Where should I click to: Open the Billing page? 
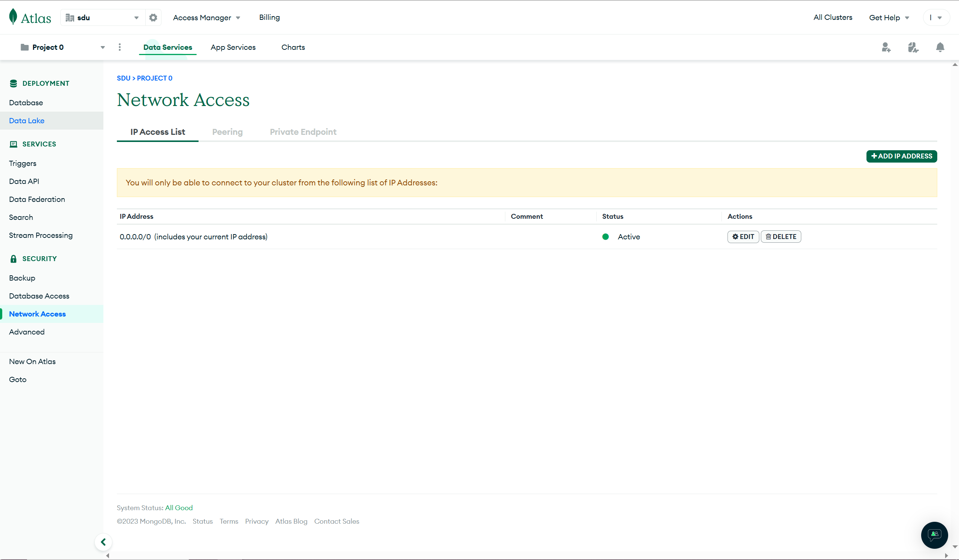click(269, 18)
